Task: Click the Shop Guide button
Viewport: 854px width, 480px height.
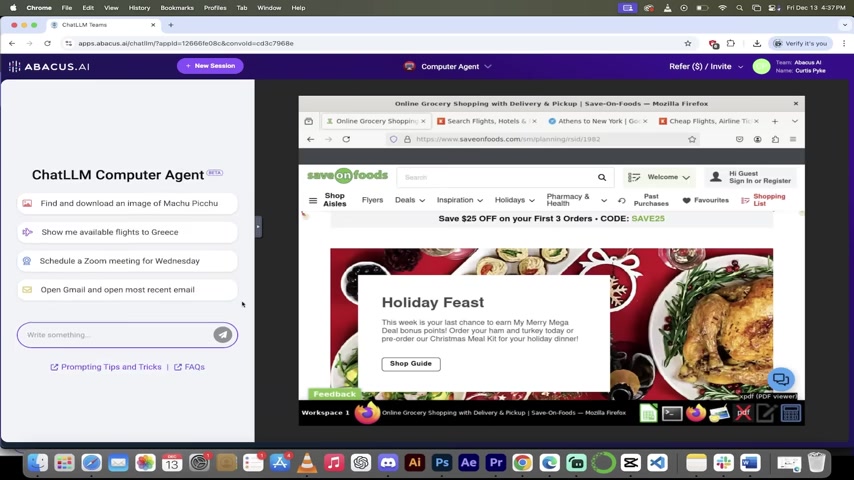Action: point(411,364)
